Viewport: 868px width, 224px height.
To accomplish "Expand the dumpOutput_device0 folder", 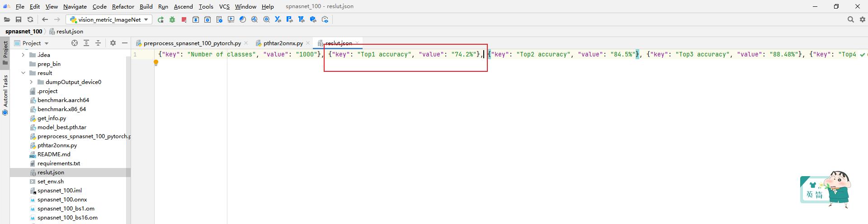I will click(x=31, y=82).
